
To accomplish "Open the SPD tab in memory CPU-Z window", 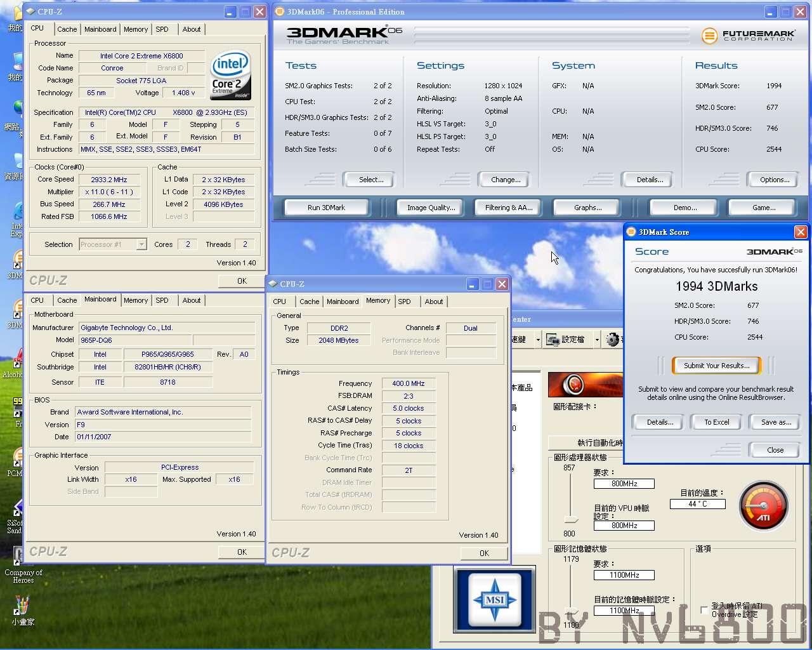I will pyautogui.click(x=404, y=302).
